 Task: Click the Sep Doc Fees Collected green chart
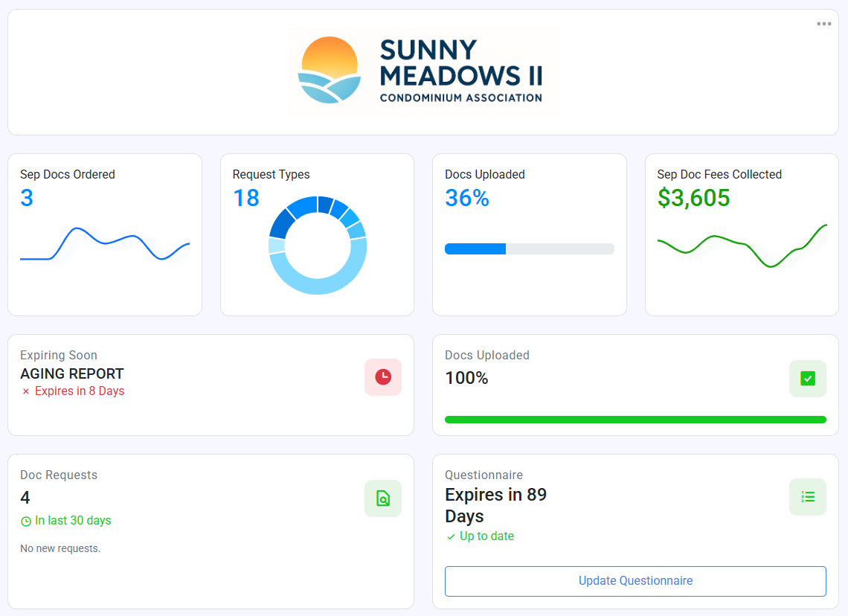pos(742,246)
